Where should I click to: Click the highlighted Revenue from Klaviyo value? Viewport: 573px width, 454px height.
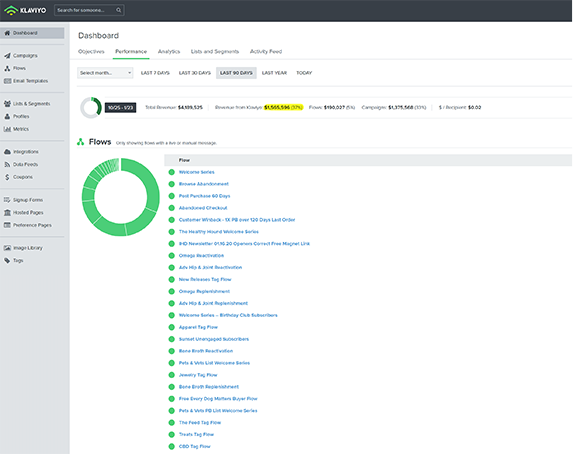coord(283,107)
